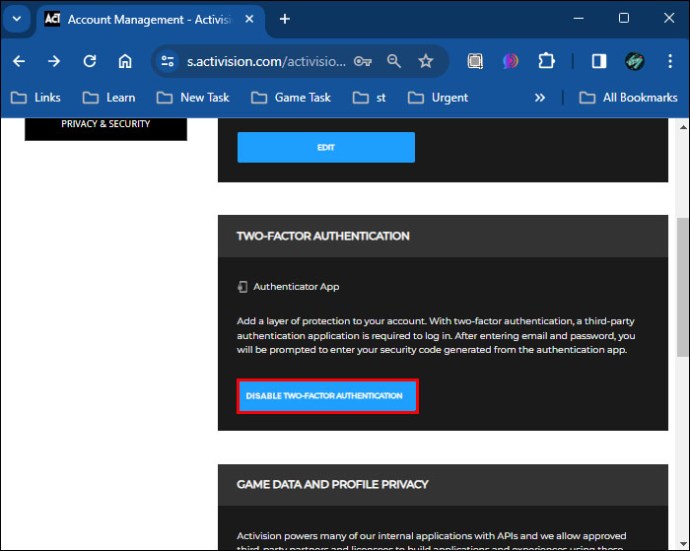Click the Authenticator App label
690x551 pixels.
(x=296, y=287)
